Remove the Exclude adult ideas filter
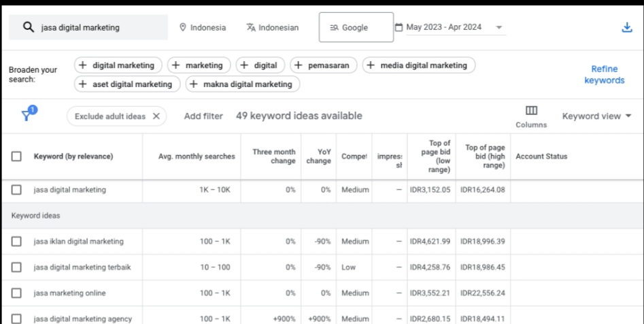The width and height of the screenshot is (644, 324). click(x=156, y=116)
